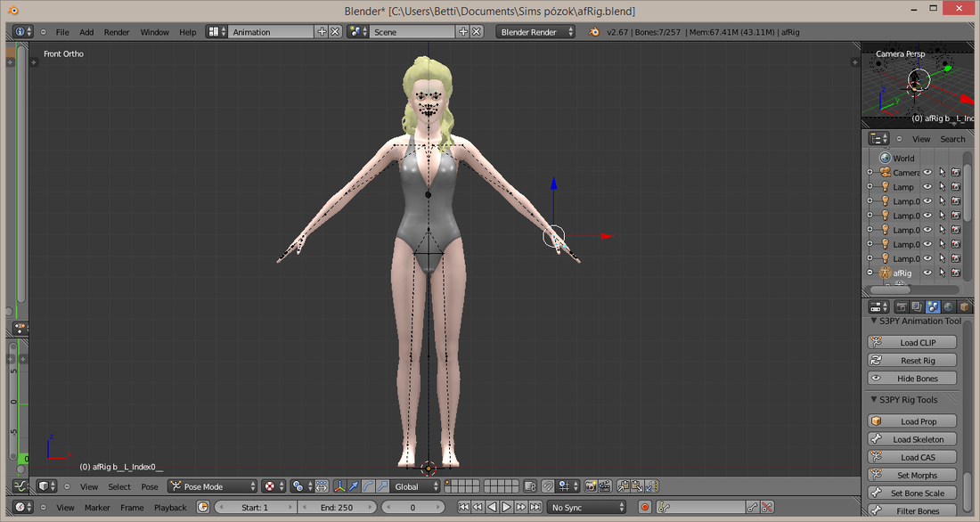980x522 pixels.
Task: Click the Load CLIP button
Action: click(x=912, y=342)
